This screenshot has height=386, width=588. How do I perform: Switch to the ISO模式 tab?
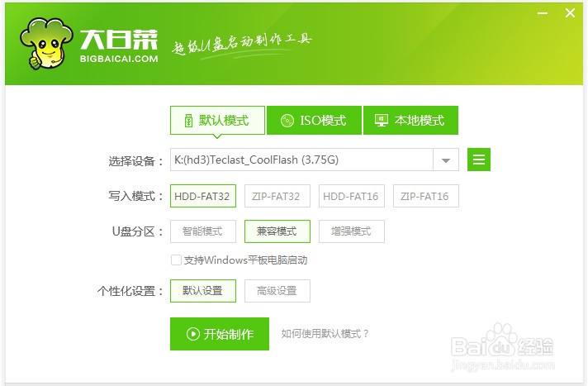click(x=315, y=121)
